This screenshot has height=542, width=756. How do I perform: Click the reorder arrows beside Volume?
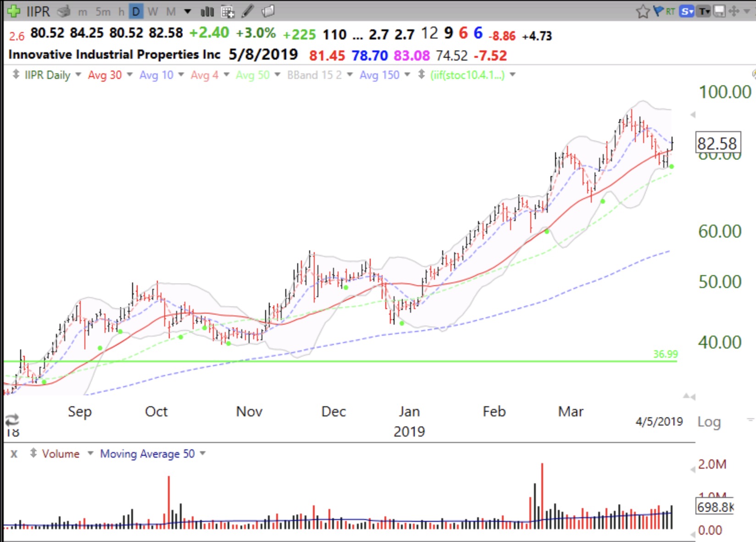[x=33, y=453]
